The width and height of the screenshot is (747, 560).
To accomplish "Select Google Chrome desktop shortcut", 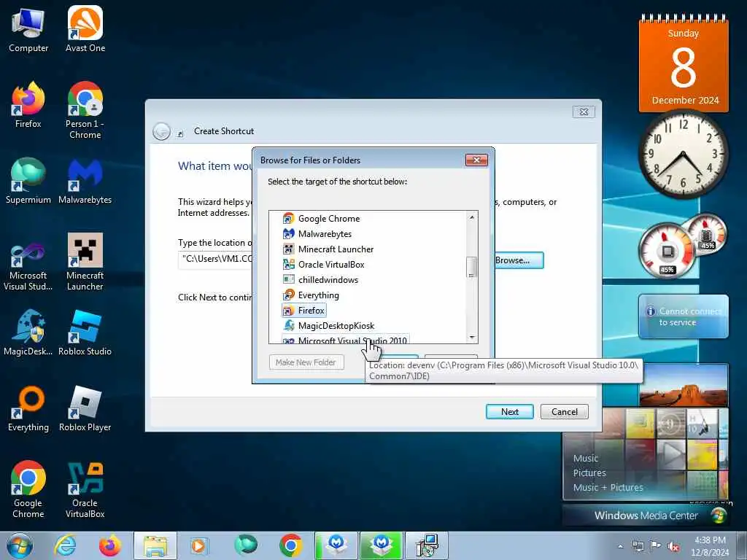I will [28, 489].
